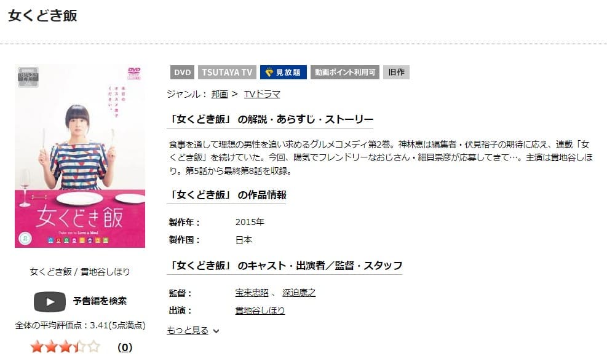The width and height of the screenshot is (607, 364).
Task: Click the 作品情報 section heading
Action: [228, 195]
